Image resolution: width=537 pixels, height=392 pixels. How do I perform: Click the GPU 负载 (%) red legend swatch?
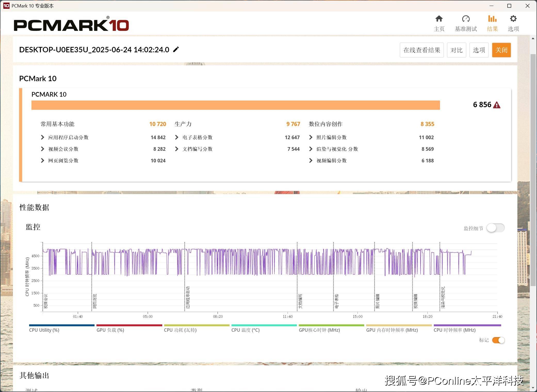click(x=129, y=326)
